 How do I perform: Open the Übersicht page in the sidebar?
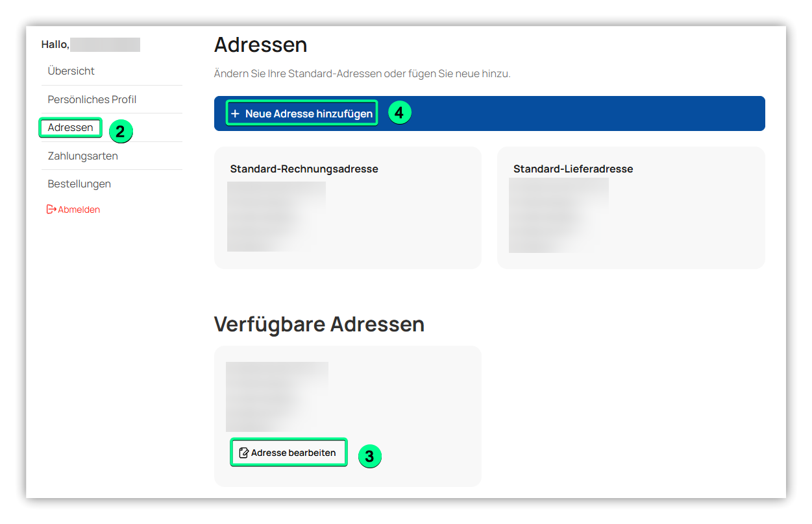pos(71,71)
